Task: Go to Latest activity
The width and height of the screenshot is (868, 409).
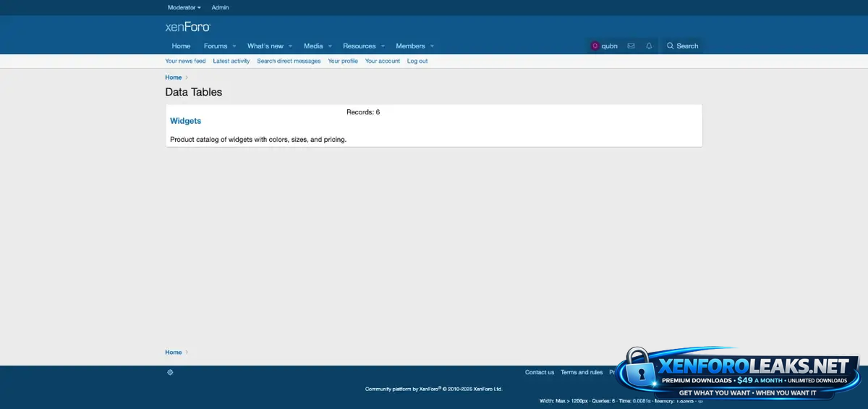Action: tap(231, 61)
